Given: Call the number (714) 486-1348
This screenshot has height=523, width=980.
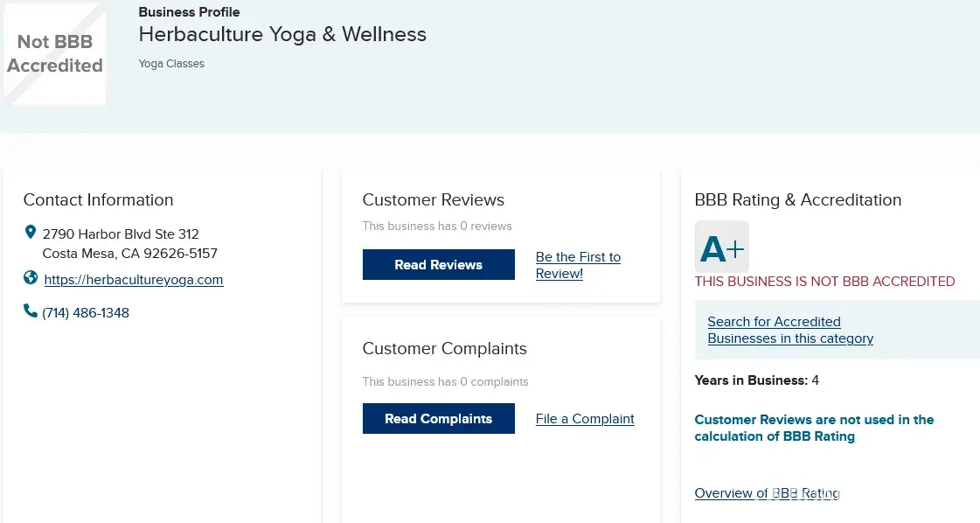Looking at the screenshot, I should coord(86,312).
